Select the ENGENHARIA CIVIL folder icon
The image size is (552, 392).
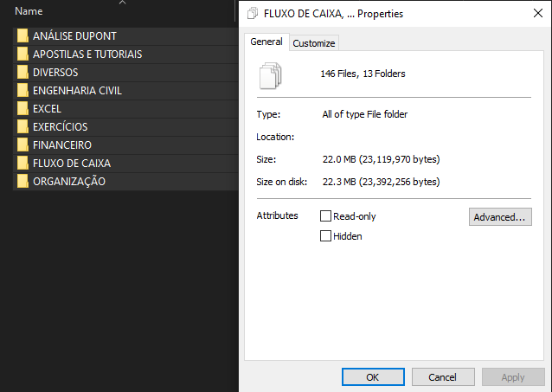pos(22,91)
